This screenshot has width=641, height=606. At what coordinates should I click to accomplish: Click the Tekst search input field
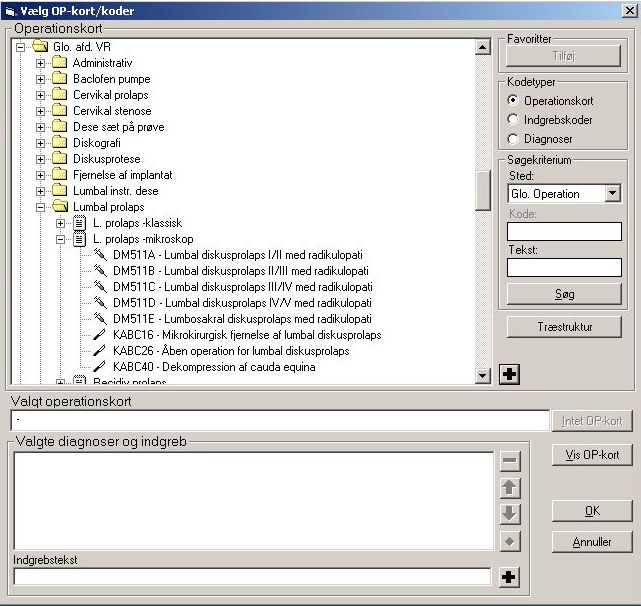(x=564, y=267)
